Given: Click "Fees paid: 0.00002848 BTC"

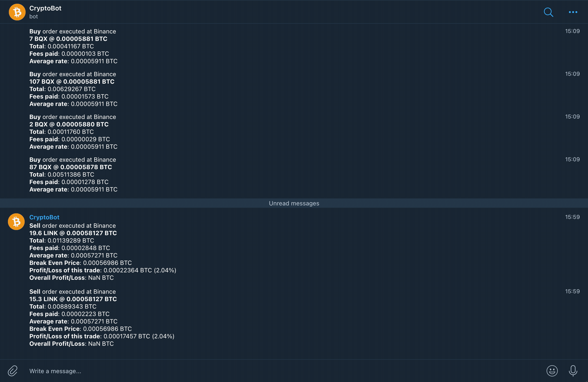Looking at the screenshot, I should click(70, 248).
